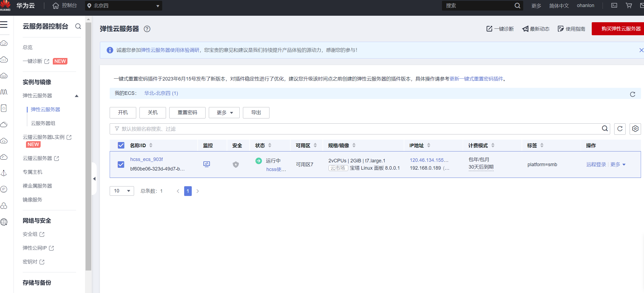Click the sidebar vertical scrollbar

point(88,146)
